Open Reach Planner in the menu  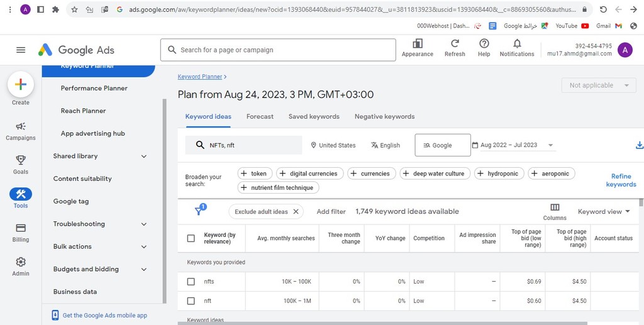pyautogui.click(x=84, y=111)
